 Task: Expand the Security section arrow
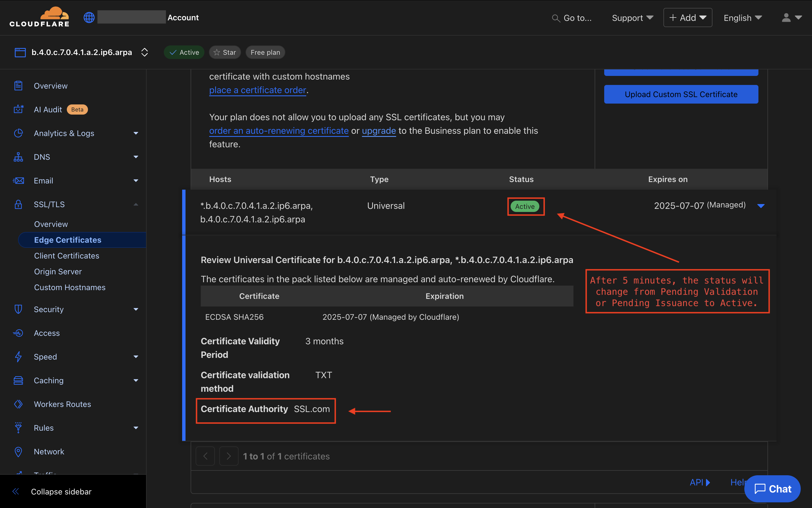[x=136, y=309]
